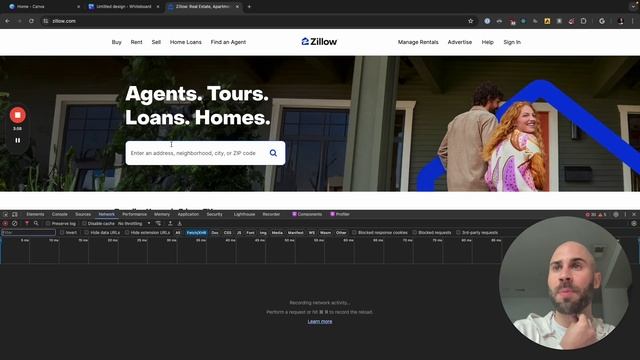Viewport: 640px width, 360px height.
Task: Stop the screen recording with red button
Action: 18,115
